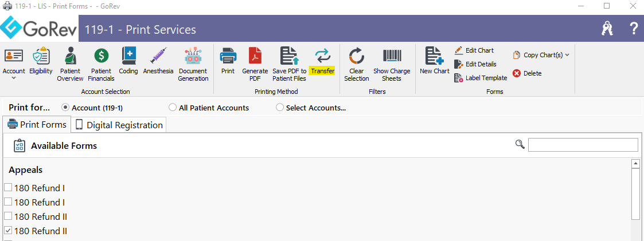Check the first 180 Refund I checkbox
Viewport: 644px width, 241px height.
8,188
